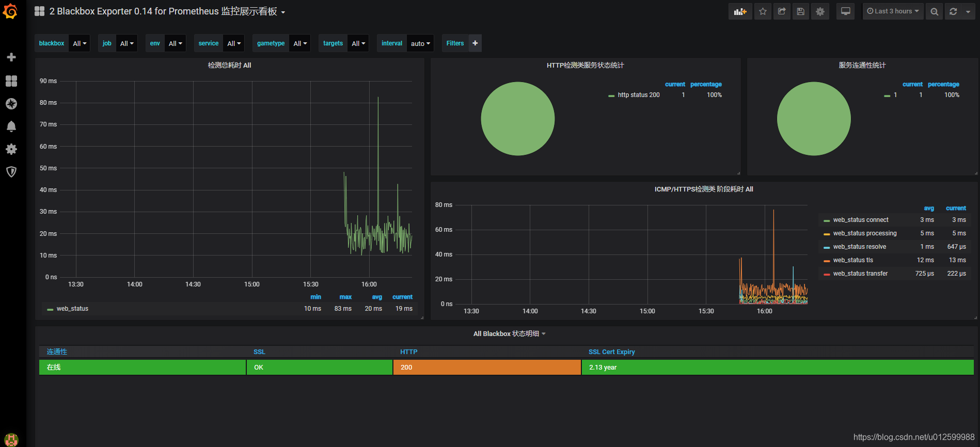The height and width of the screenshot is (447, 980).
Task: Toggle web_status processing series in legend
Action: coord(865,233)
